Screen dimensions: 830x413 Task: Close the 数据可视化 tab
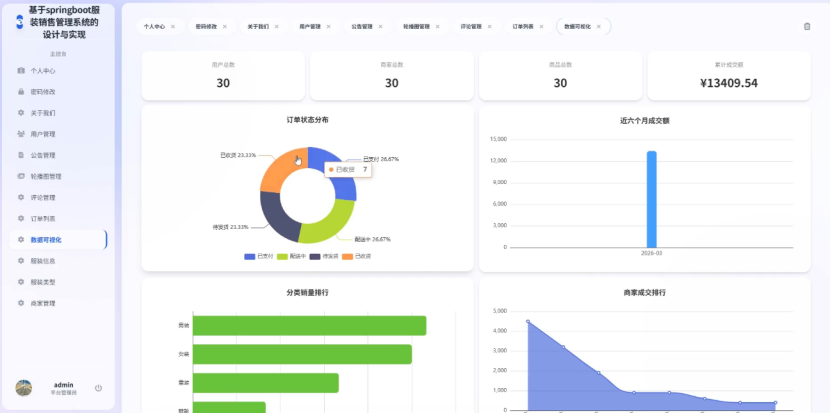[x=599, y=26]
